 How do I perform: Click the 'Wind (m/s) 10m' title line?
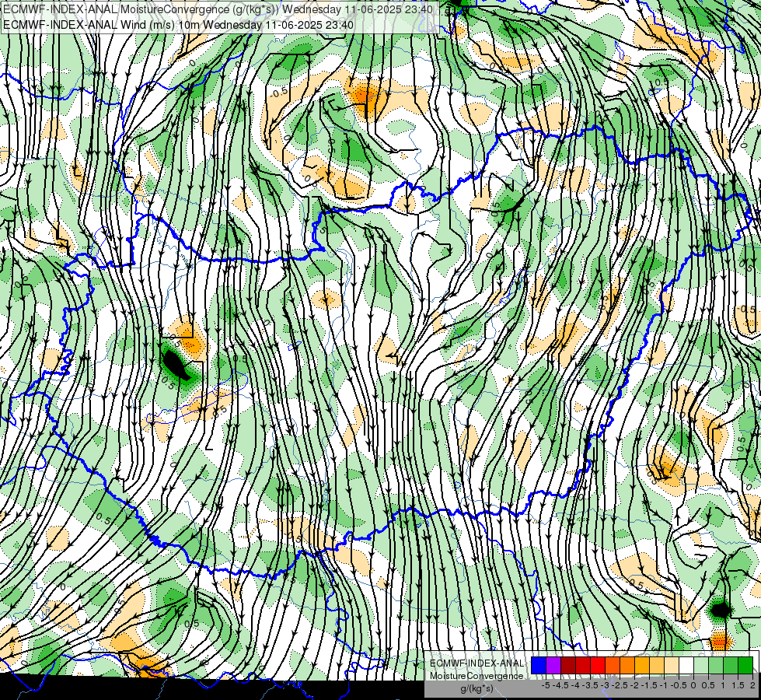(x=178, y=25)
